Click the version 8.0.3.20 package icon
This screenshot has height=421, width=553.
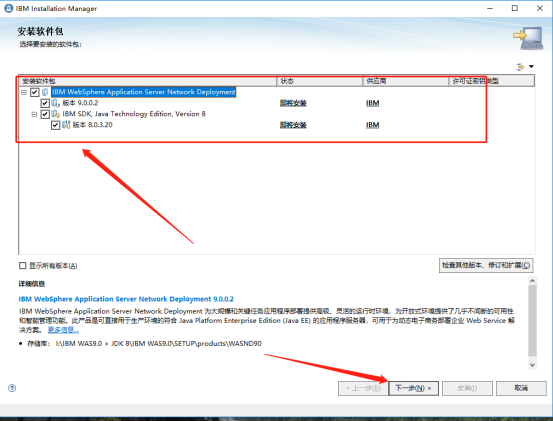(x=66, y=125)
